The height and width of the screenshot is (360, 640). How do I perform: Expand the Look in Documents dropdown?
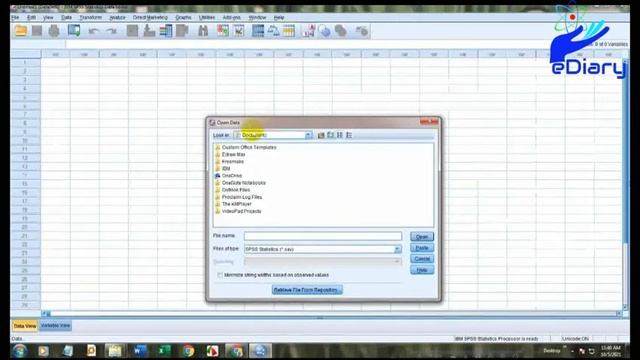308,135
